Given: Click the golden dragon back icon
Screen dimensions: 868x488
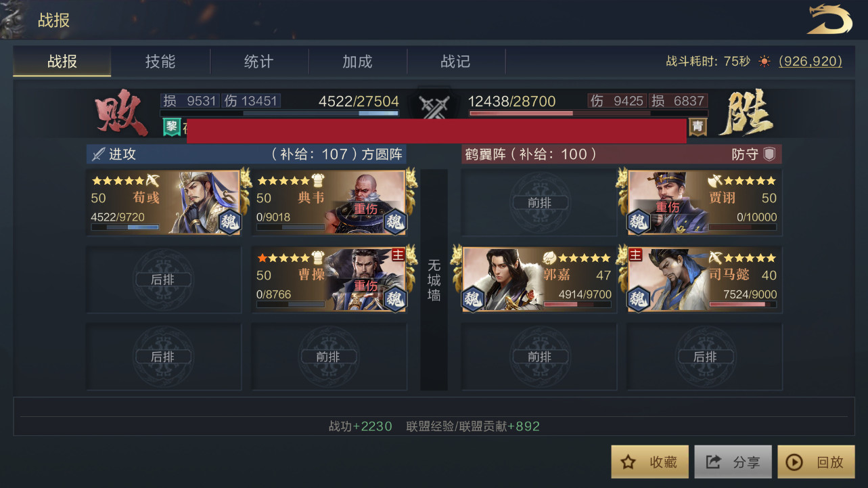Looking at the screenshot, I should (x=829, y=20).
